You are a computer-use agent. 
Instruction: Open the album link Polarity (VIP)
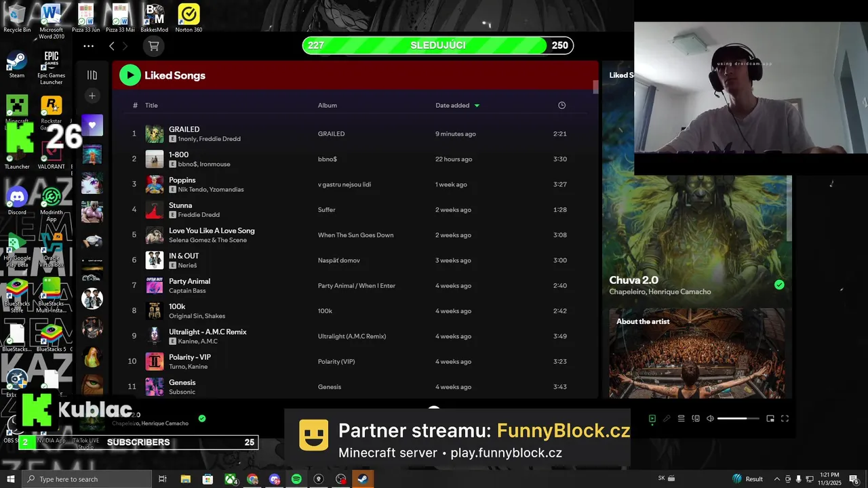click(336, 361)
